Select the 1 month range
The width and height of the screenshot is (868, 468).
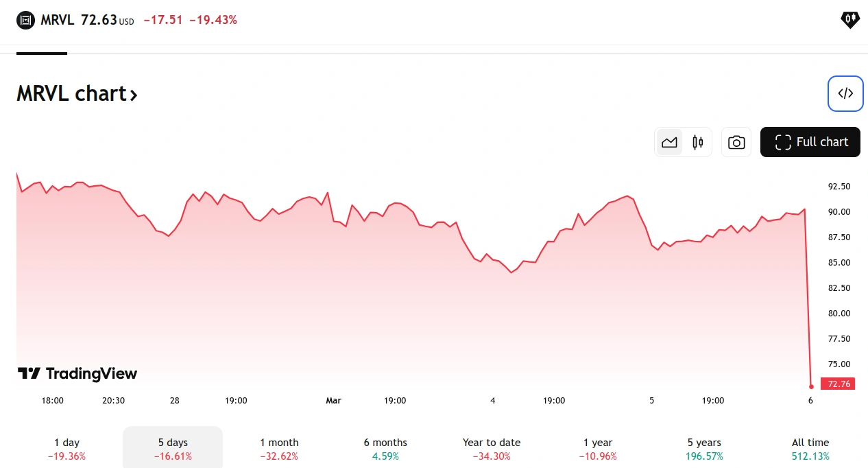pos(279,449)
